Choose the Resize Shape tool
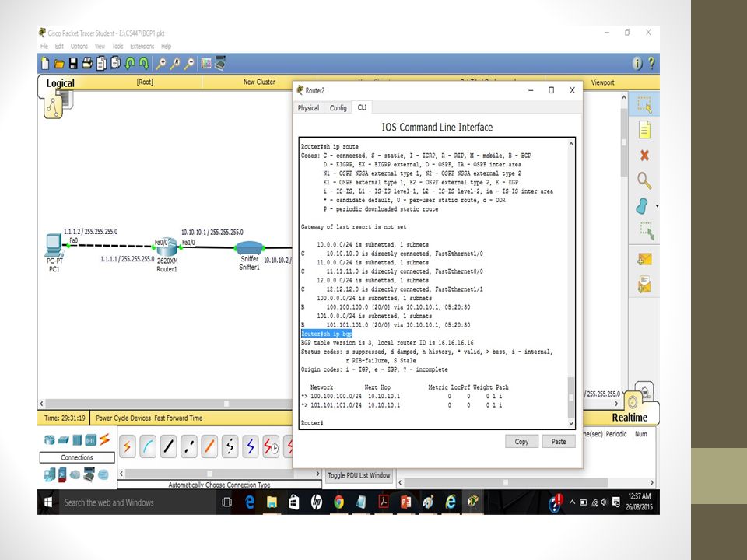The image size is (747, 560). [646, 231]
